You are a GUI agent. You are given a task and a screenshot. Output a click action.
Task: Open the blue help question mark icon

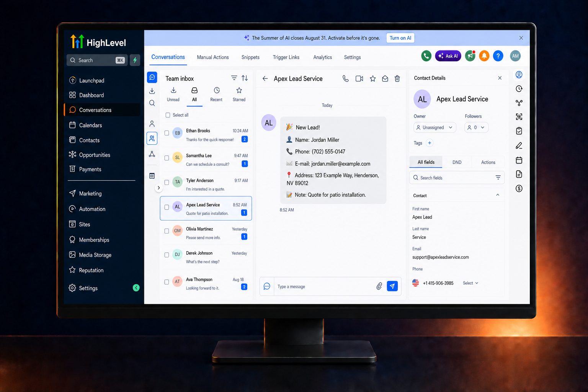click(x=498, y=56)
